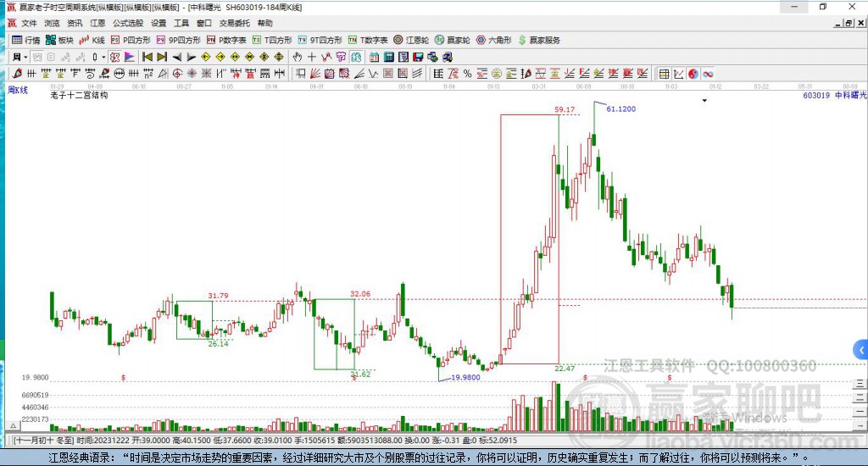Open the 六角形 hexagon tool
The width and height of the screenshot is (868, 466).
[494, 40]
